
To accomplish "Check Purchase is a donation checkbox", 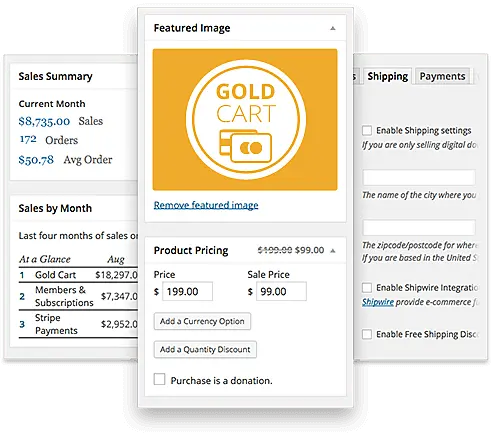I will tap(159, 379).
